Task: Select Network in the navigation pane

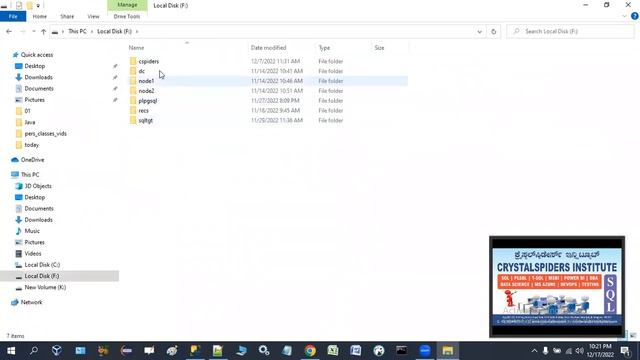Action: 31,302
